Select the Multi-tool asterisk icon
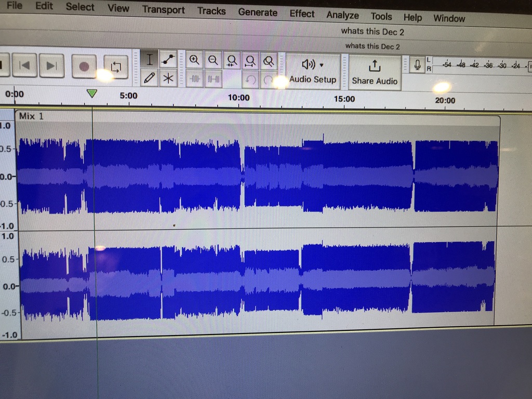Screen dimensions: 532x399 [168, 79]
